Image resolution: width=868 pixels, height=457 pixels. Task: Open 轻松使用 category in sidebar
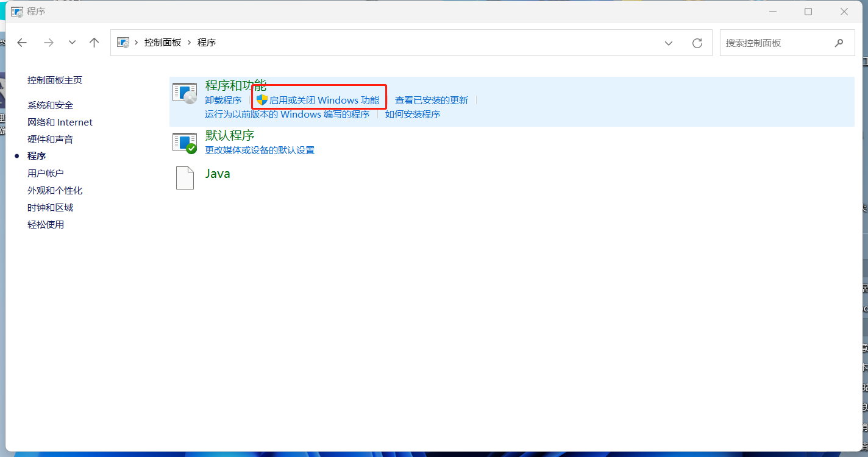[x=46, y=225]
